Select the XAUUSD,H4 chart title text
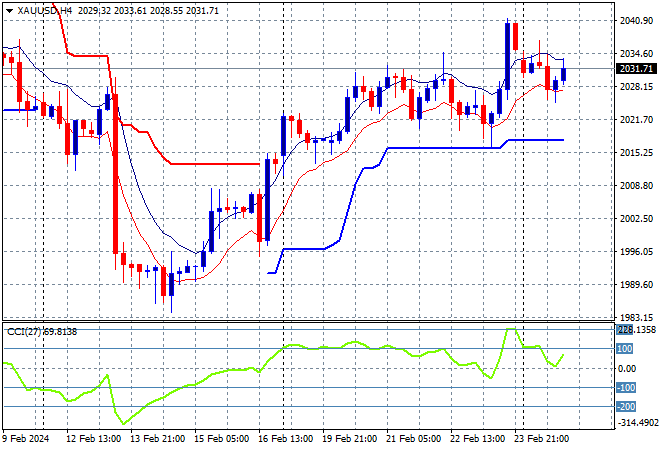Image resolution: width=660 pixels, height=450 pixels. pyautogui.click(x=45, y=11)
